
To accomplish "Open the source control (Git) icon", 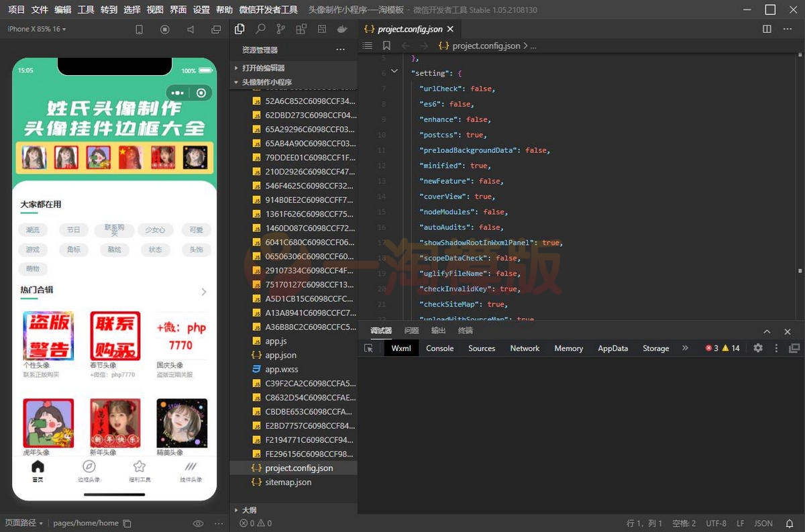I will 282,29.
